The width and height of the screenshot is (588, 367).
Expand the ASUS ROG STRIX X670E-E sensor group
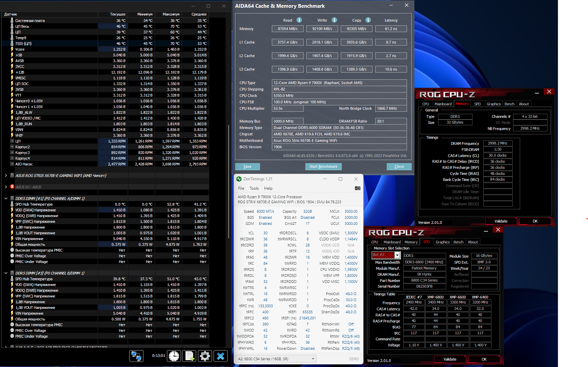[6, 176]
